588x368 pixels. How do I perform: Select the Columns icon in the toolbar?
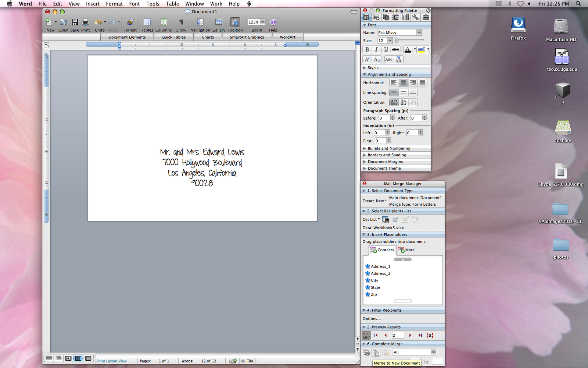pos(163,22)
